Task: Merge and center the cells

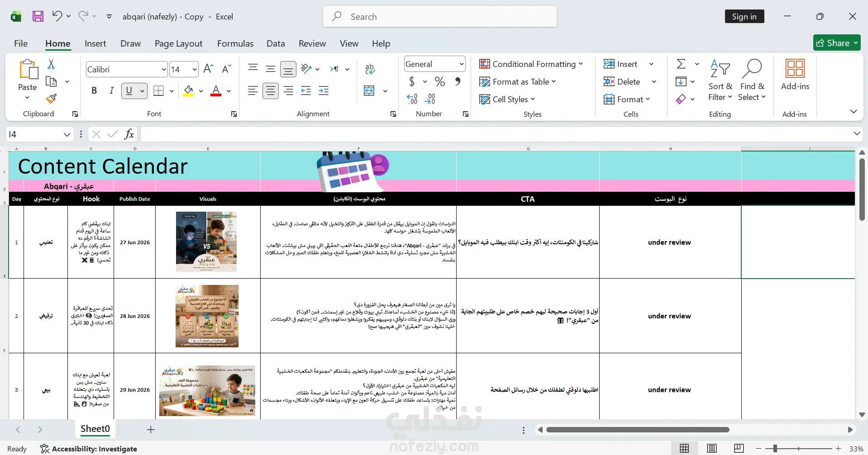Action: point(369,91)
